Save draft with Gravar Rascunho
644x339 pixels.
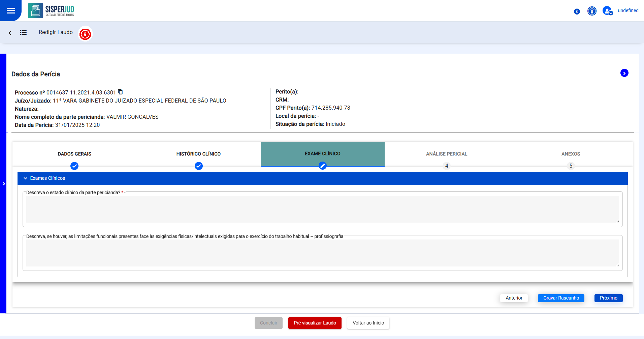(561, 298)
